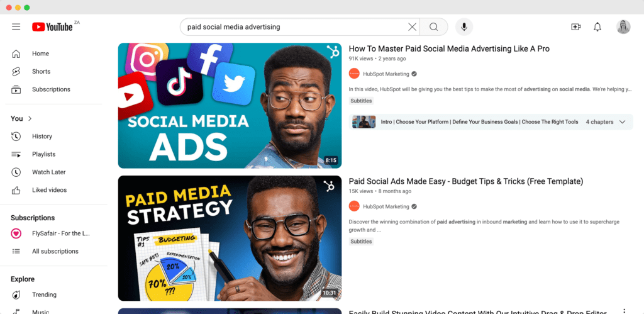The width and height of the screenshot is (644, 314).
Task: Click the FlySafair channel heart icon
Action: [16, 233]
